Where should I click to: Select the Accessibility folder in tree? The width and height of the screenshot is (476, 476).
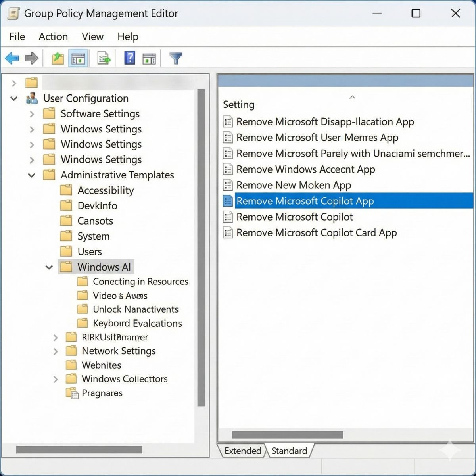[x=106, y=190]
